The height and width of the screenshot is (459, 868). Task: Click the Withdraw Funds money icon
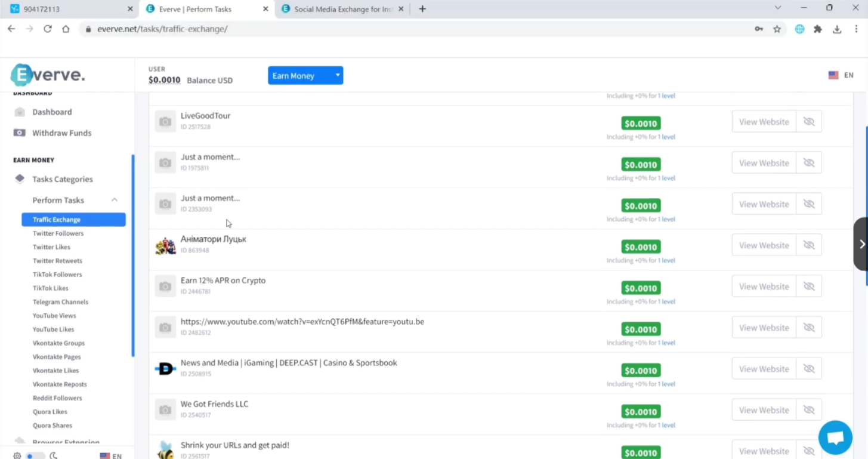pyautogui.click(x=20, y=133)
